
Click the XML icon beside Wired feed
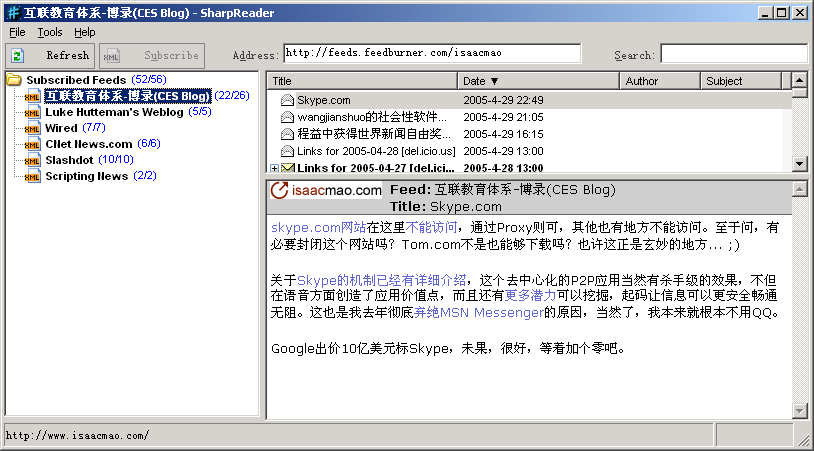coord(32,129)
